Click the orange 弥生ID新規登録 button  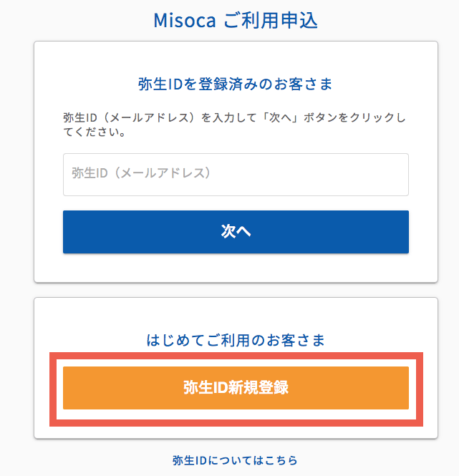point(236,388)
